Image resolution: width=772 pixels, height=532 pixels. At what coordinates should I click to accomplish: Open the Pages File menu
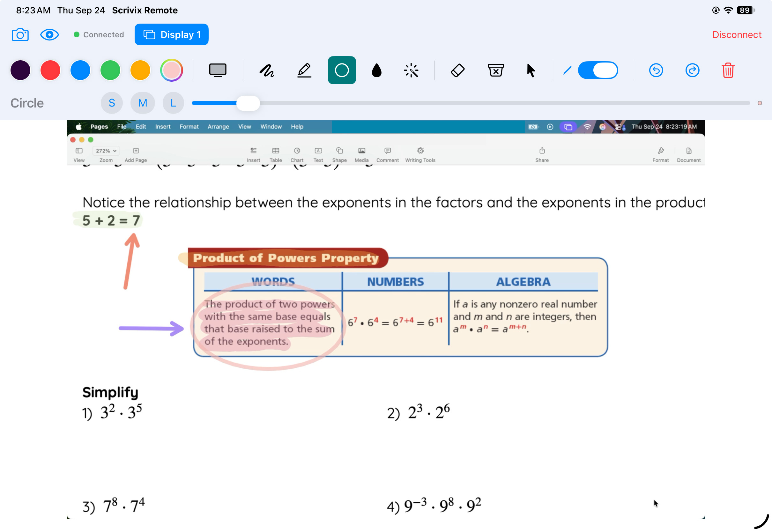point(122,127)
